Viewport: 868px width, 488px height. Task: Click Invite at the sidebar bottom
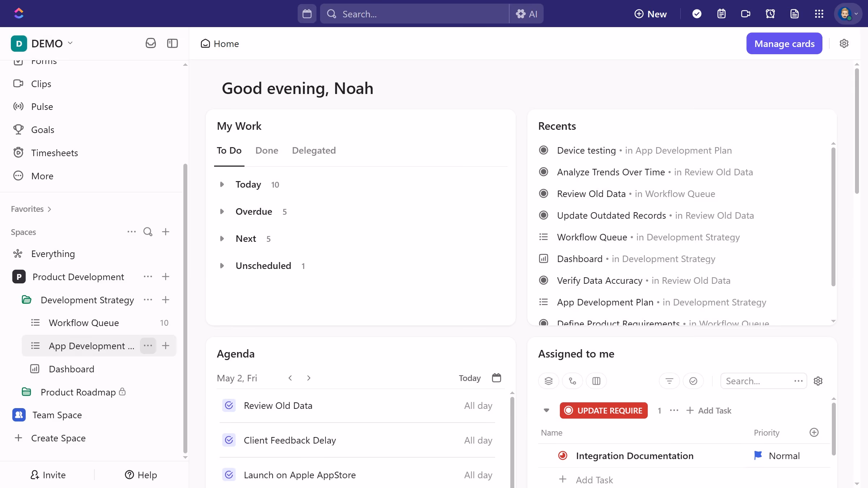coord(48,475)
